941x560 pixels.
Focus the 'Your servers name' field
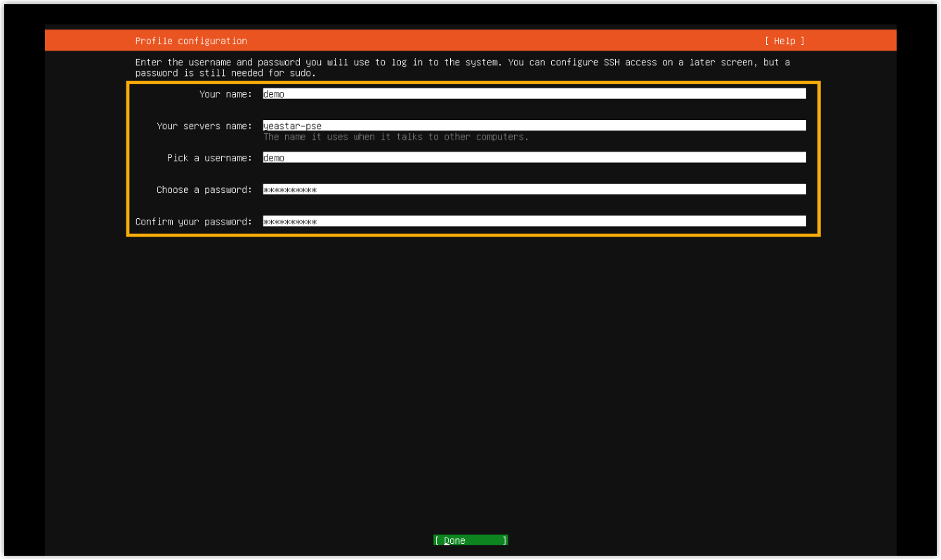[x=534, y=126]
